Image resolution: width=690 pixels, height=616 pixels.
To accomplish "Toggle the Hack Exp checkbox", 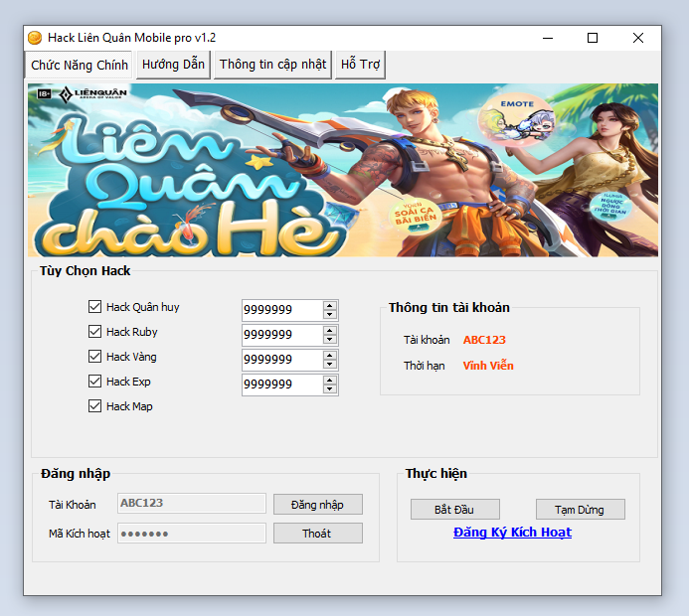I will pos(95,382).
